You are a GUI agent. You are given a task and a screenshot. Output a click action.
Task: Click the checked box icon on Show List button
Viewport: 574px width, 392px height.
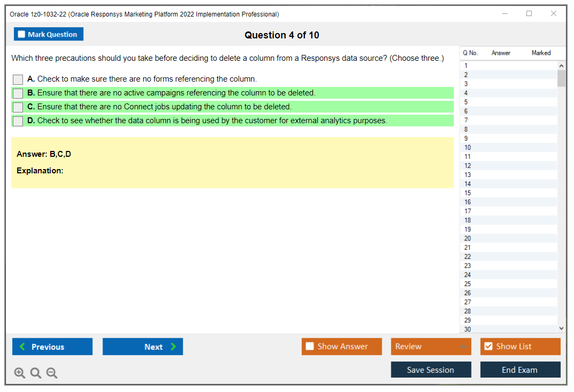pos(488,346)
